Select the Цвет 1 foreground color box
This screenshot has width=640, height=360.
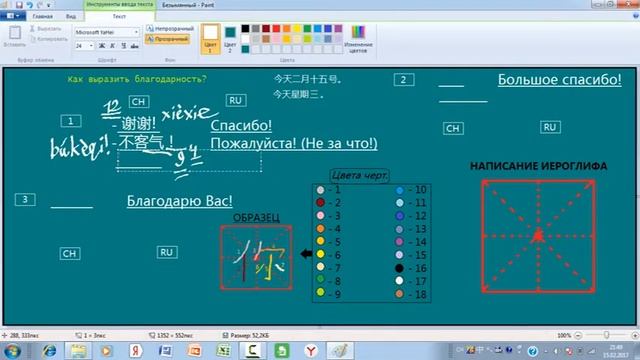coord(211,39)
